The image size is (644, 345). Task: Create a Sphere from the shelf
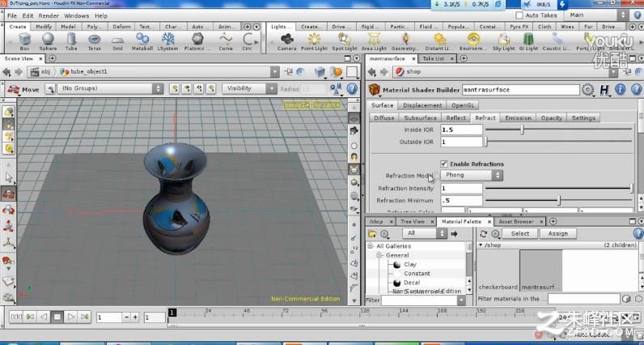(x=48, y=41)
